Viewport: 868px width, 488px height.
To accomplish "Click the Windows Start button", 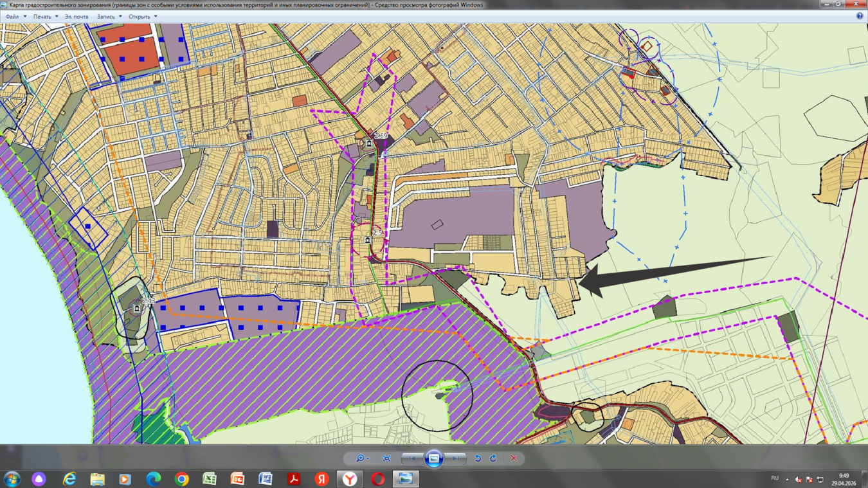I will coord(12,479).
